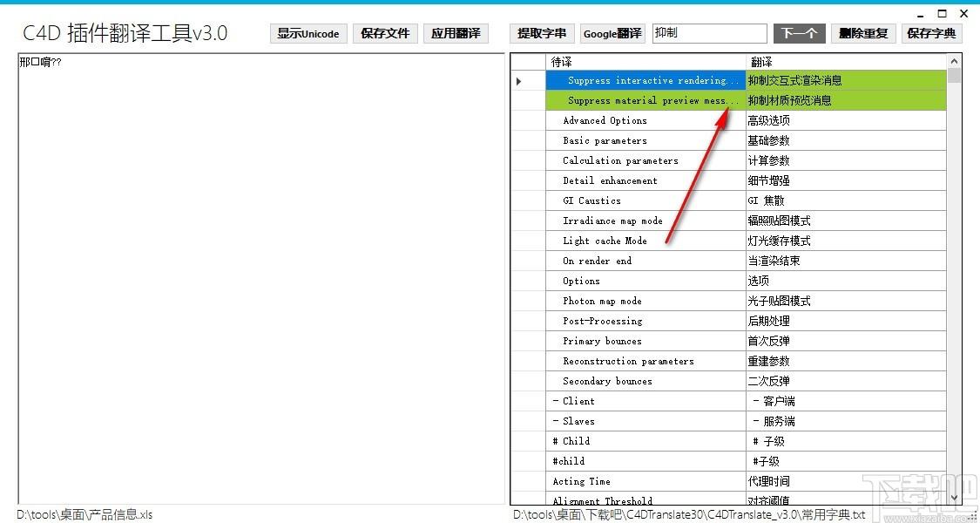Click the 显示Unicode button
This screenshot has width=980, height=523.
308,34
